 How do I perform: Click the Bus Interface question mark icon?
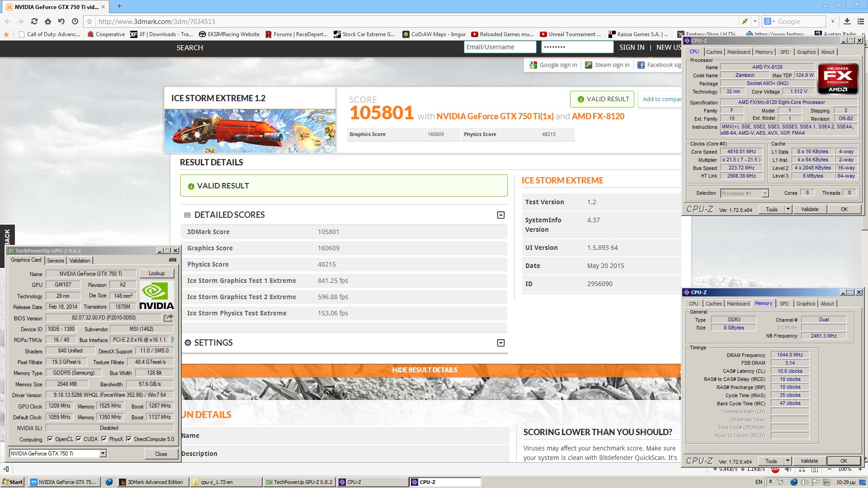click(172, 340)
